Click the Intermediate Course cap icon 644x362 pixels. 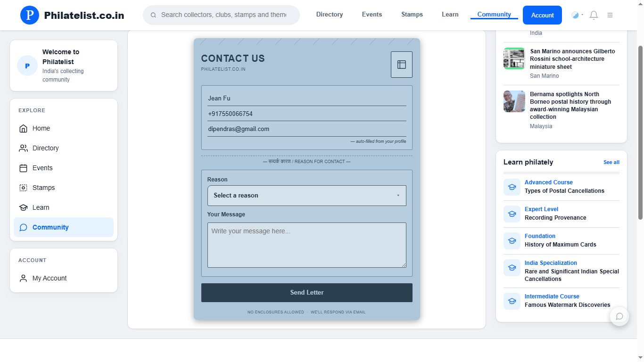point(512,301)
